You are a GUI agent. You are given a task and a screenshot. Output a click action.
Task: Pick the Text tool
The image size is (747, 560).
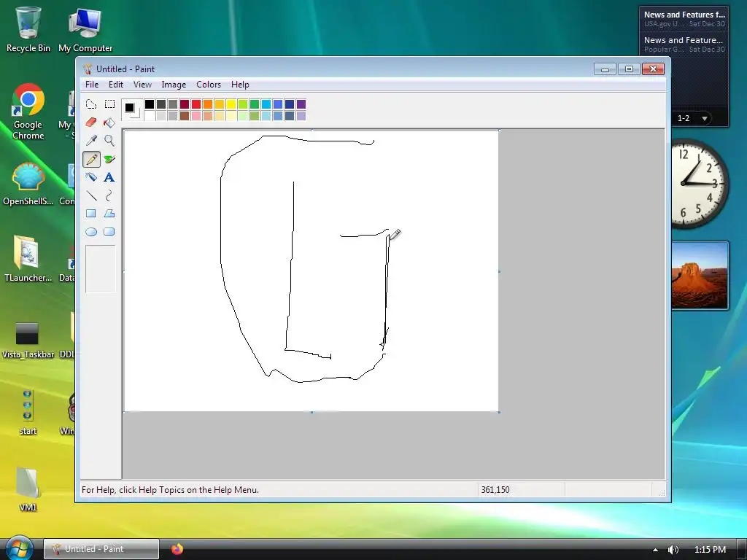point(109,178)
